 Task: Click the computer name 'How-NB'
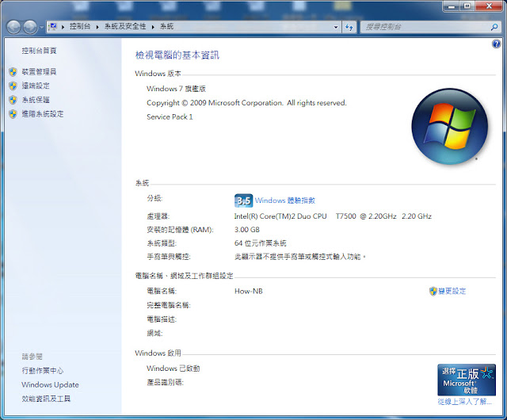click(x=248, y=291)
